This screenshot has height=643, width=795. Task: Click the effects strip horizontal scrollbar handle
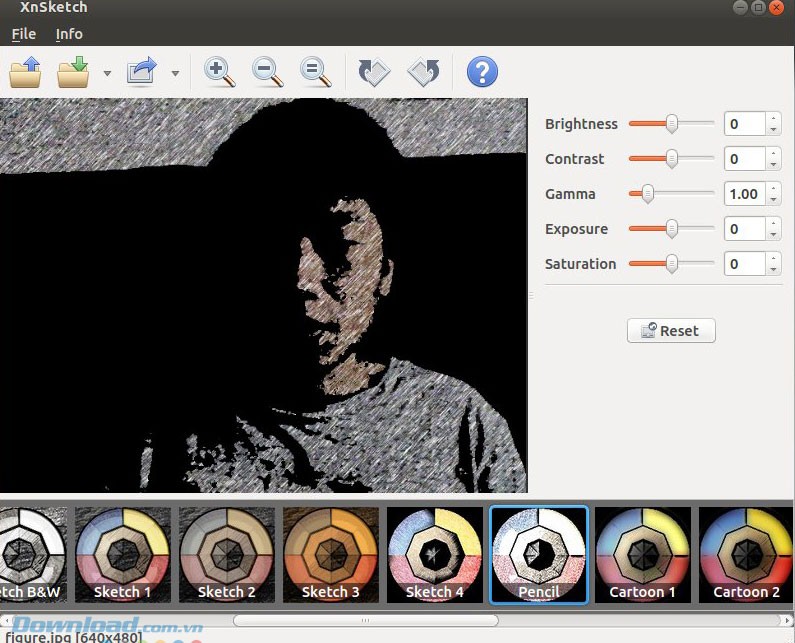pos(366,620)
